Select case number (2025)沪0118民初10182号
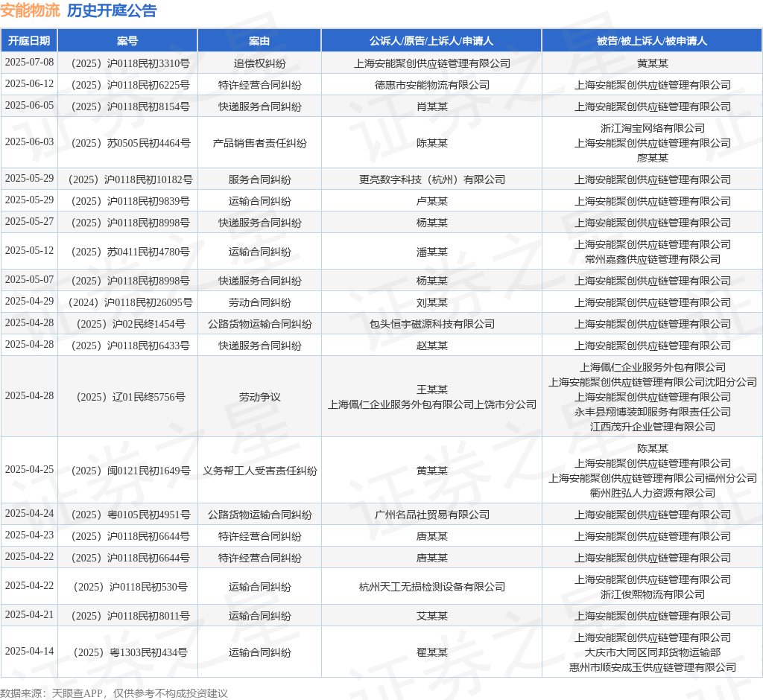Image resolution: width=763 pixels, height=700 pixels. pos(127,179)
